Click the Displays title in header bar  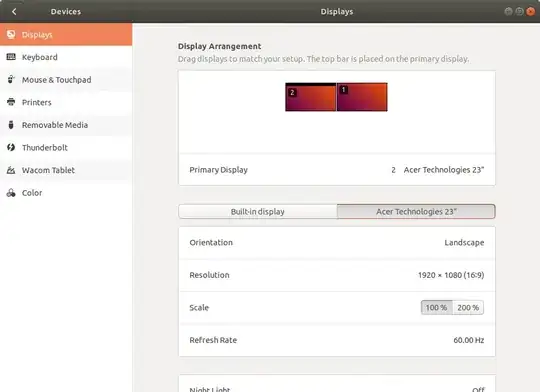click(336, 11)
